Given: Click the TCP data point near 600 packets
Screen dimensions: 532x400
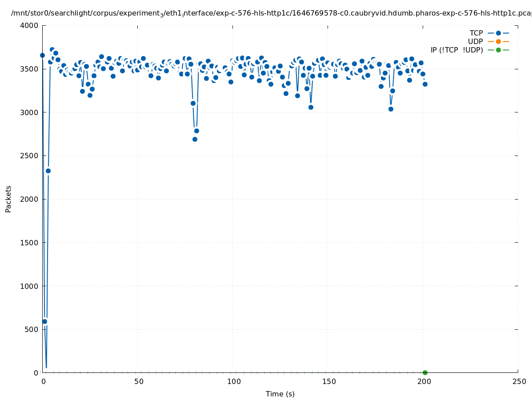Looking at the screenshot, I should [x=44, y=321].
